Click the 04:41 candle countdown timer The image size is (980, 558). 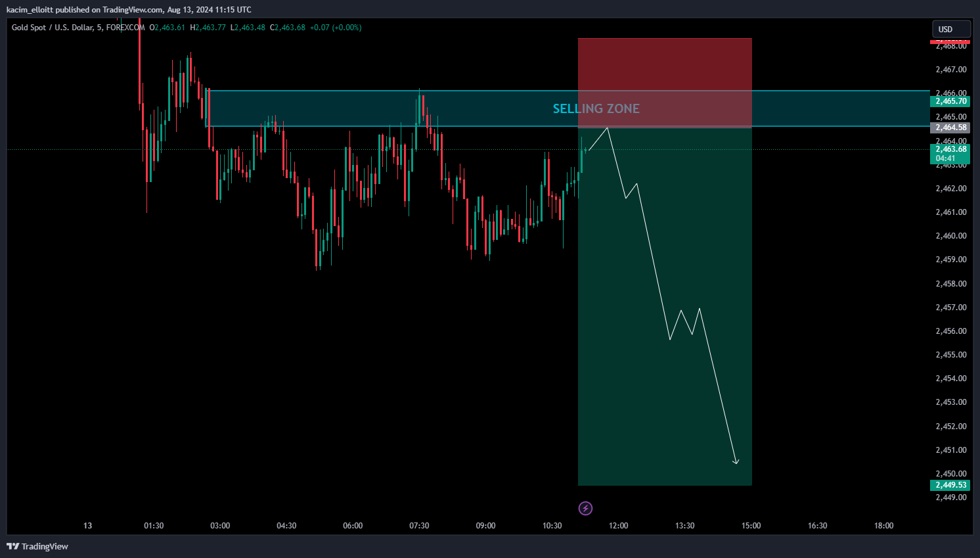coord(946,158)
